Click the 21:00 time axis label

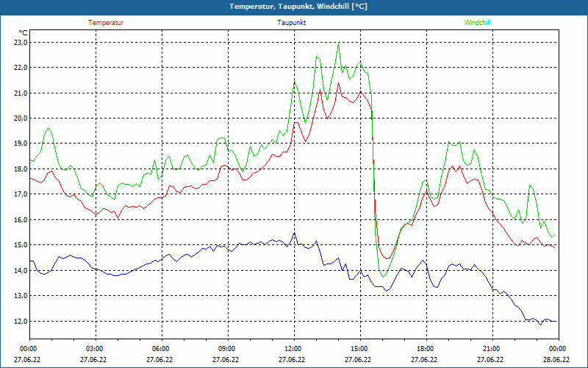(492, 349)
